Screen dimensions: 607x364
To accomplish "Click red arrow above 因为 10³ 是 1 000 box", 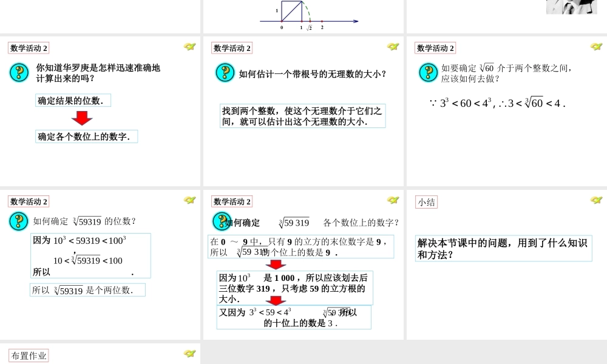I will pos(276,265).
